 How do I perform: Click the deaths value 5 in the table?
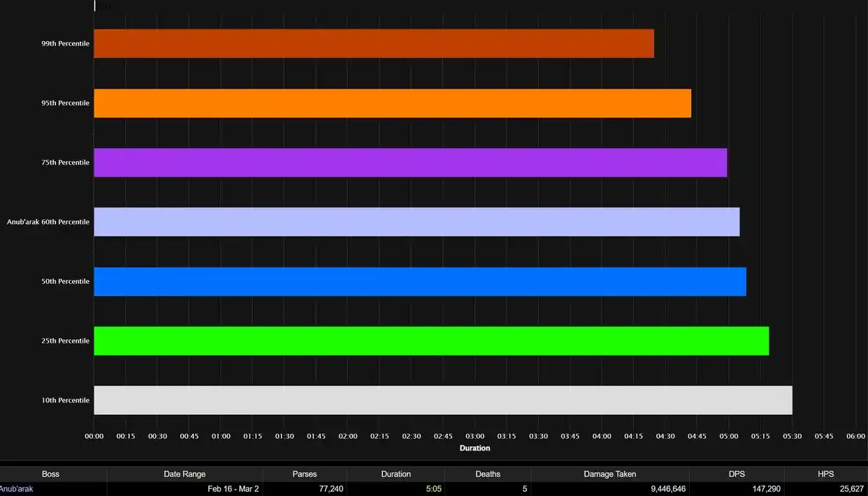point(524,489)
